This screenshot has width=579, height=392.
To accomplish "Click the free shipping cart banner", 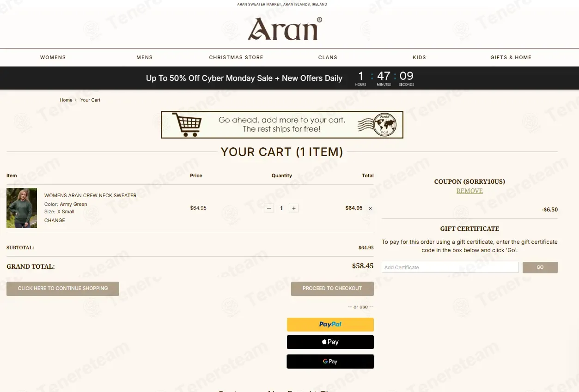I will pos(282,125).
